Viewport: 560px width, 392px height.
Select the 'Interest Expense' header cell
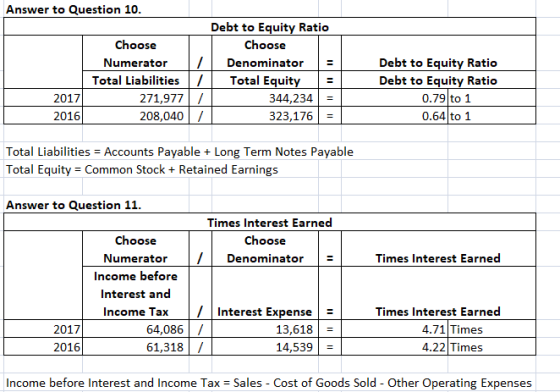pos(265,293)
